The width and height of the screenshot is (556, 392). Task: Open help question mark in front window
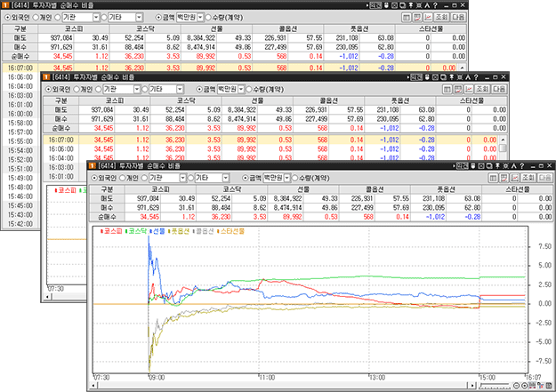click(x=522, y=166)
